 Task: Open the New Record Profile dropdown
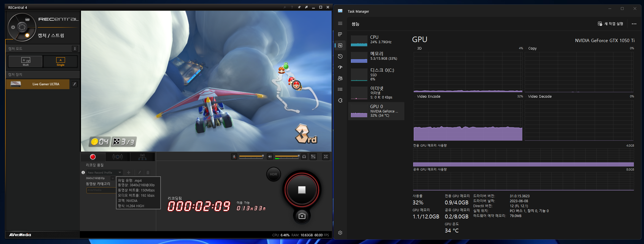(x=105, y=172)
